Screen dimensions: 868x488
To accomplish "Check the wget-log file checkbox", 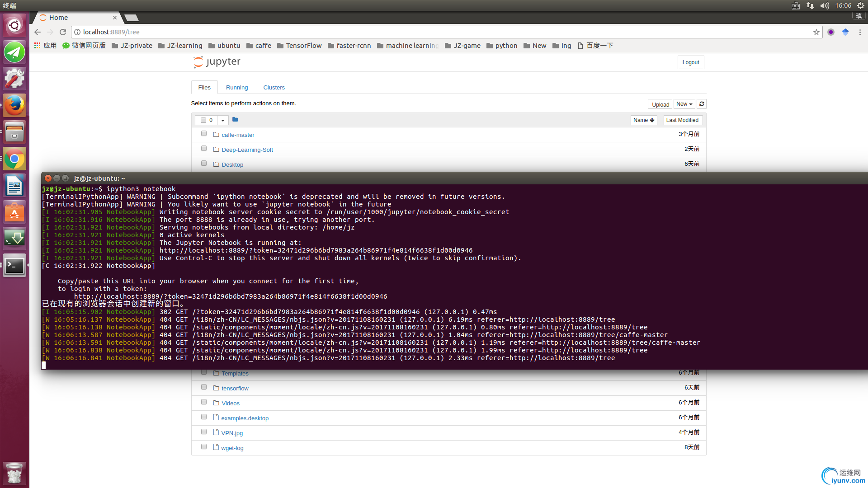I will [x=204, y=447].
